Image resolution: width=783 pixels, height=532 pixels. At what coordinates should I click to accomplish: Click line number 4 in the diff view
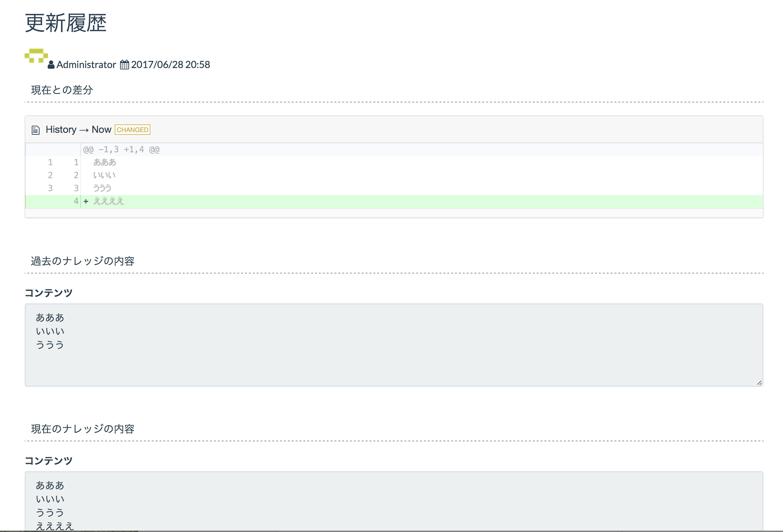click(76, 201)
